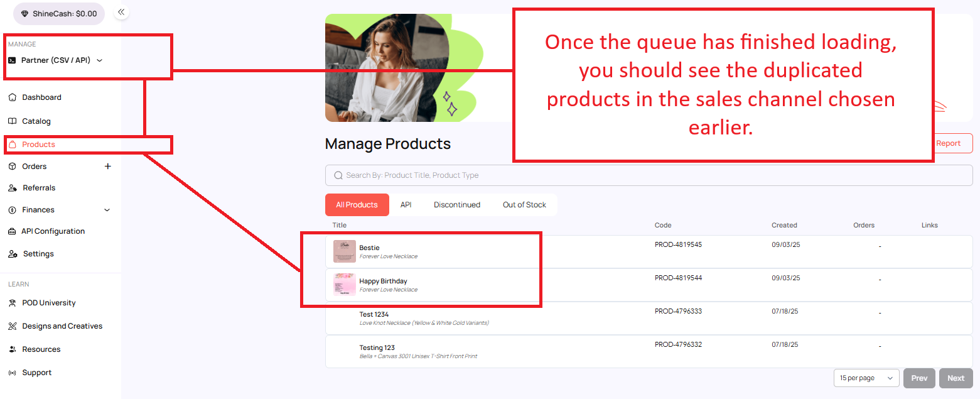Click the Support broadcast icon
Screen dimensions: 980x399
[13, 373]
